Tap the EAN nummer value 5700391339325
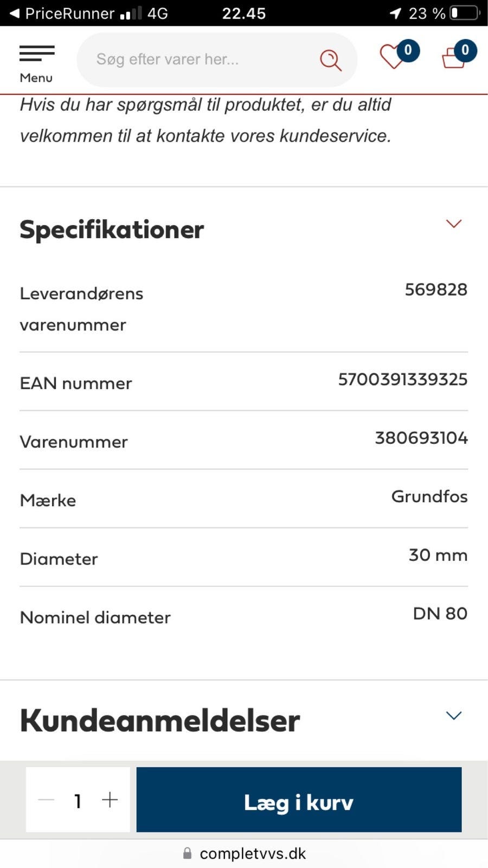The image size is (488, 868). click(x=402, y=379)
